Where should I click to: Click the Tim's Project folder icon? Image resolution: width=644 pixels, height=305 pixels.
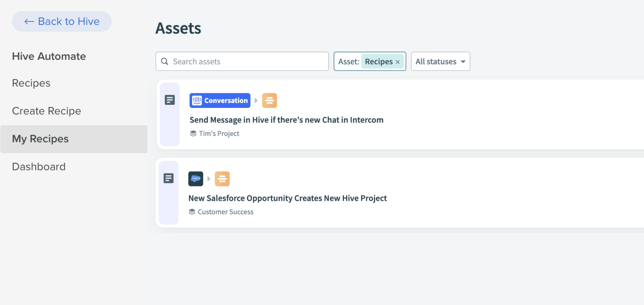point(193,133)
